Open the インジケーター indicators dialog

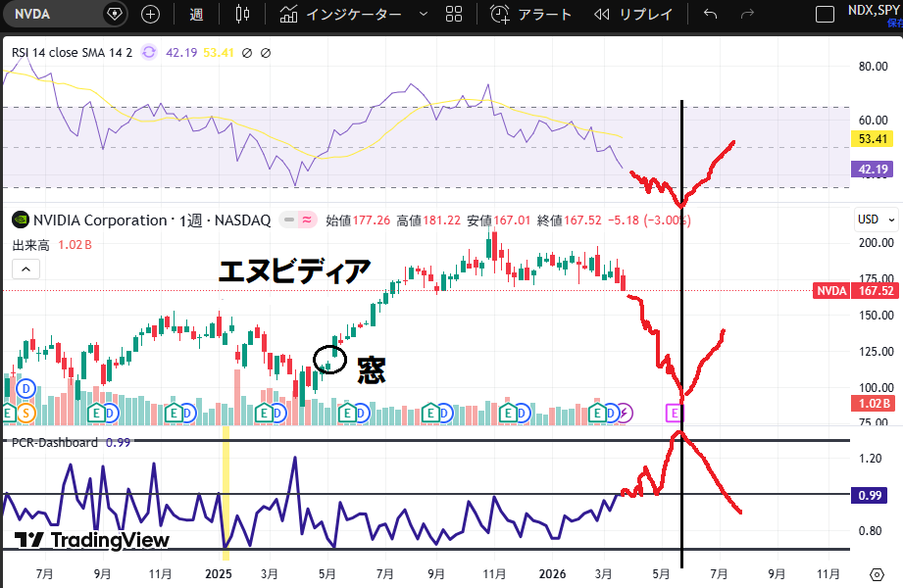pos(341,14)
